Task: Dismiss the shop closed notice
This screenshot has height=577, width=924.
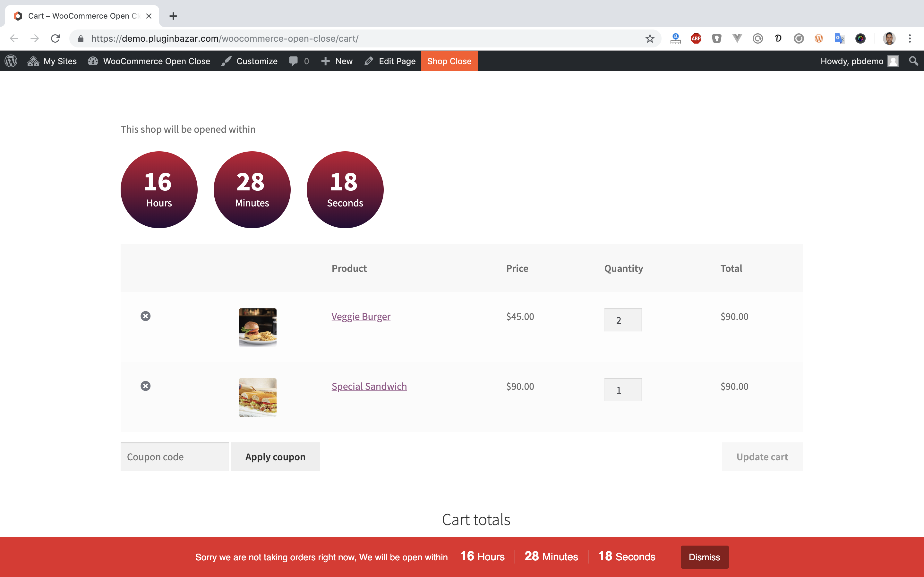Action: tap(704, 557)
